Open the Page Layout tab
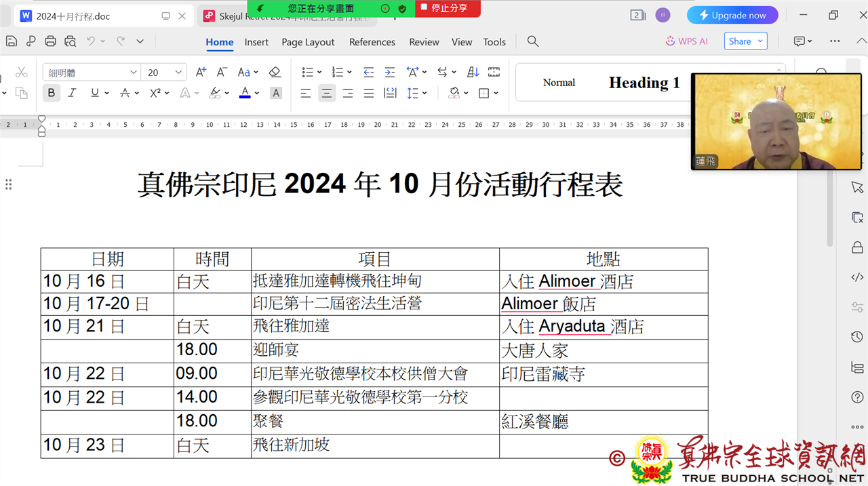 coord(308,42)
